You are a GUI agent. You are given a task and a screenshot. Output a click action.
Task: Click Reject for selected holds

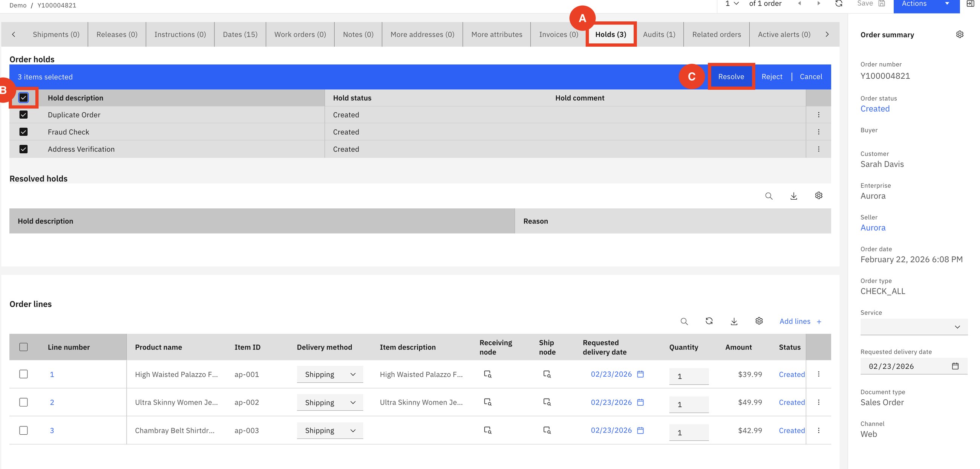tap(772, 77)
